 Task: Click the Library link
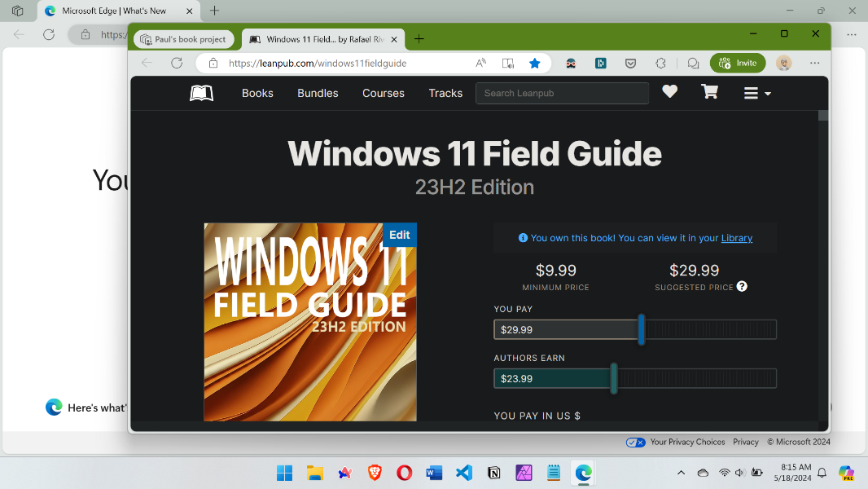point(736,238)
